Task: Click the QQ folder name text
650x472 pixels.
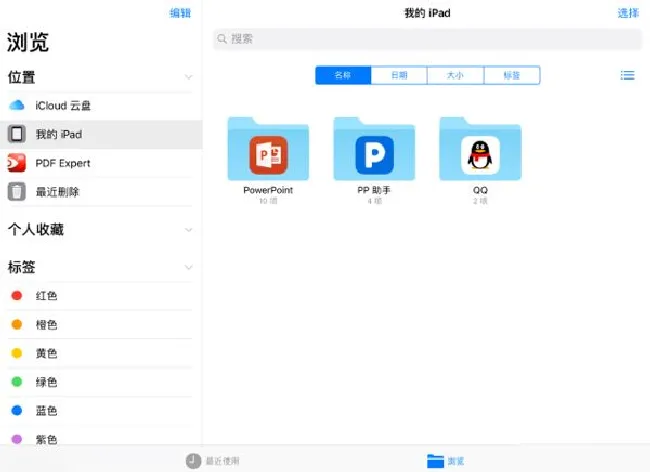Action: tap(480, 190)
